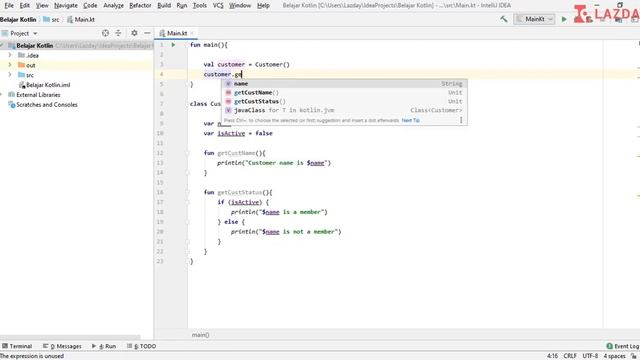The width and height of the screenshot is (640, 360).
Task: Open the File menu
Action: point(9,5)
